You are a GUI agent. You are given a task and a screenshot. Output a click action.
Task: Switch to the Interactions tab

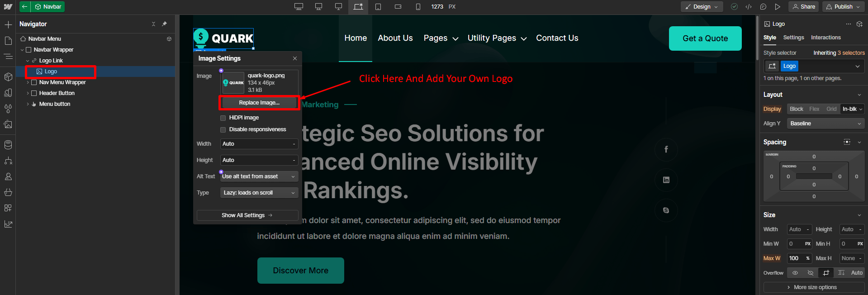pos(825,38)
